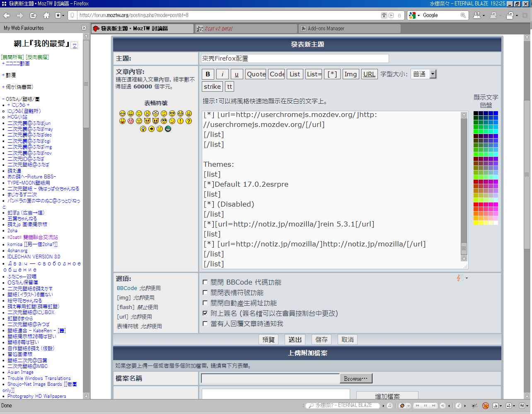
Task: Open the 字型大小 font size dropdown
Action: (433, 74)
